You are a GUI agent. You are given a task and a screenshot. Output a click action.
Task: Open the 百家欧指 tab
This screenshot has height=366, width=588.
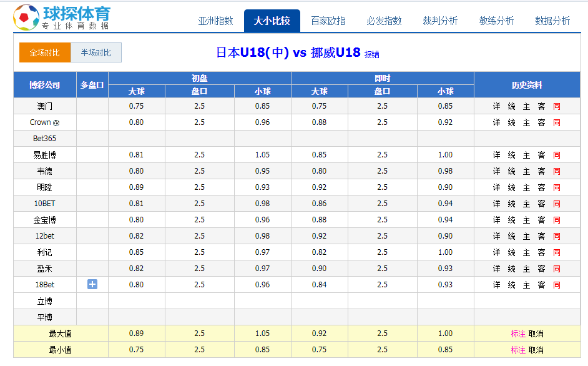328,21
